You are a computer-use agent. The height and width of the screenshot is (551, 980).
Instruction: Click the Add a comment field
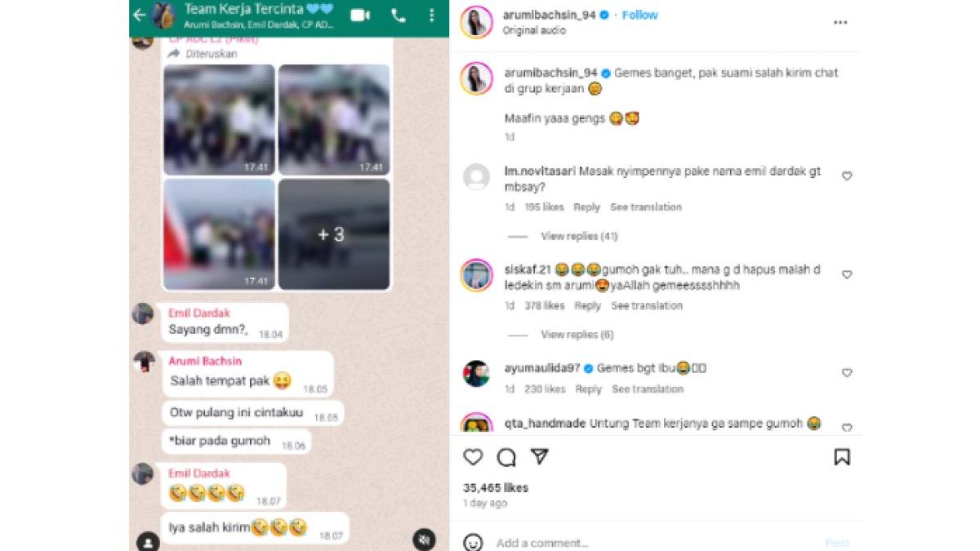tap(653, 543)
